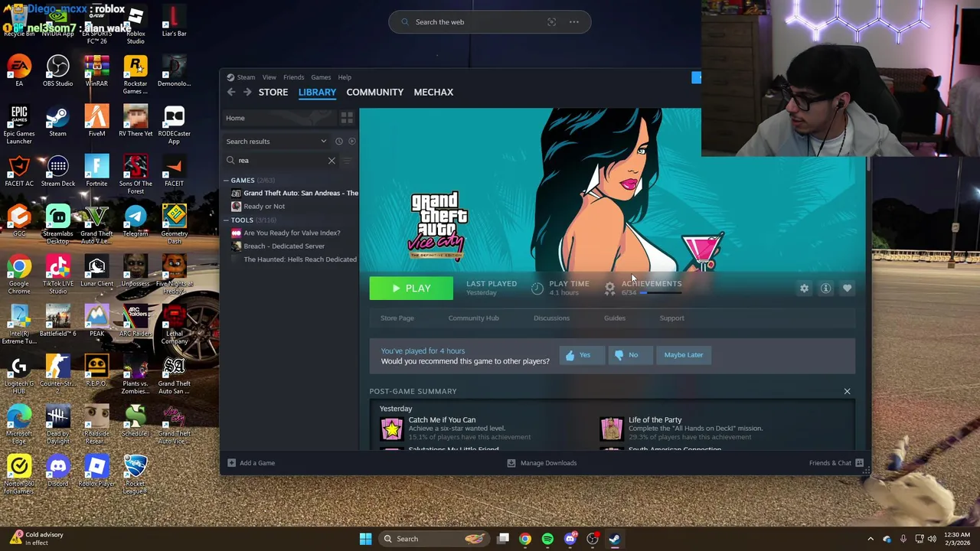Open advanced search filter options icon
This screenshot has height=551, width=980.
(x=347, y=161)
